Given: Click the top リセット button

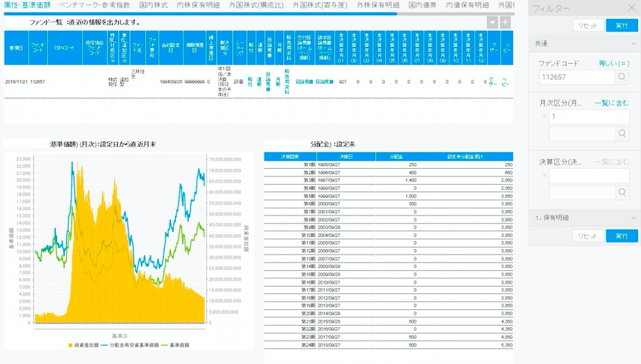Looking at the screenshot, I should [588, 26].
